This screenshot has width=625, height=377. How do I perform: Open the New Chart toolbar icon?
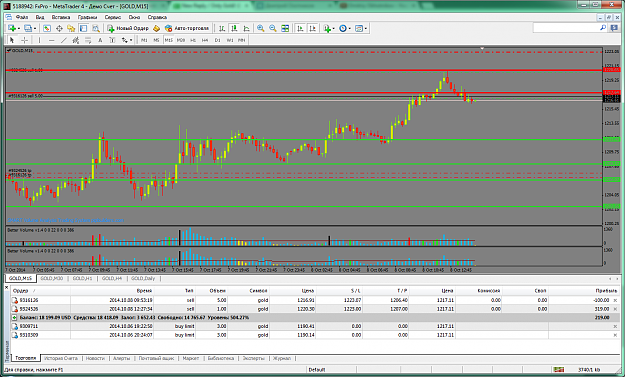point(12,28)
